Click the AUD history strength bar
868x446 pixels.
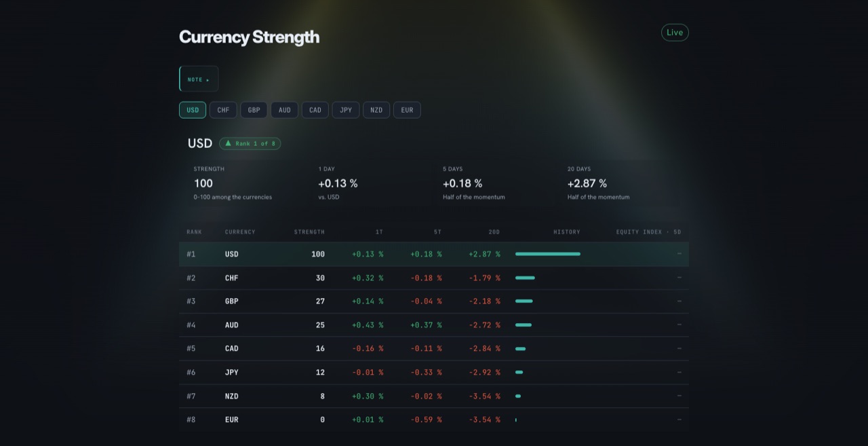pyautogui.click(x=524, y=325)
